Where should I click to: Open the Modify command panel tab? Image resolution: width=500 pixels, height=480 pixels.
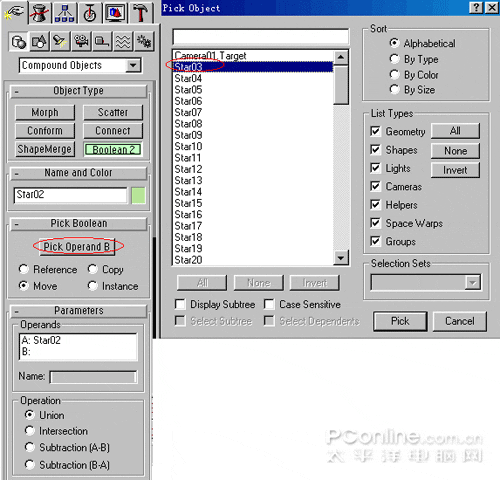(x=39, y=13)
